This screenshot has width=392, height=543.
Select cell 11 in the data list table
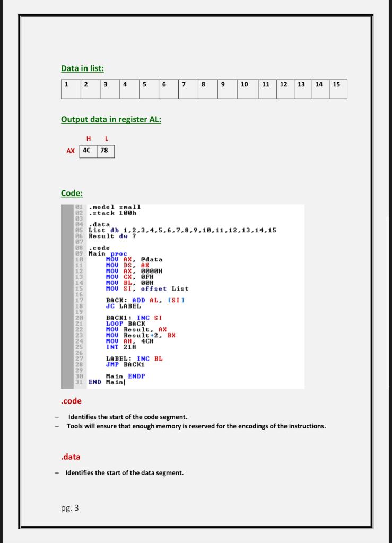(268, 89)
